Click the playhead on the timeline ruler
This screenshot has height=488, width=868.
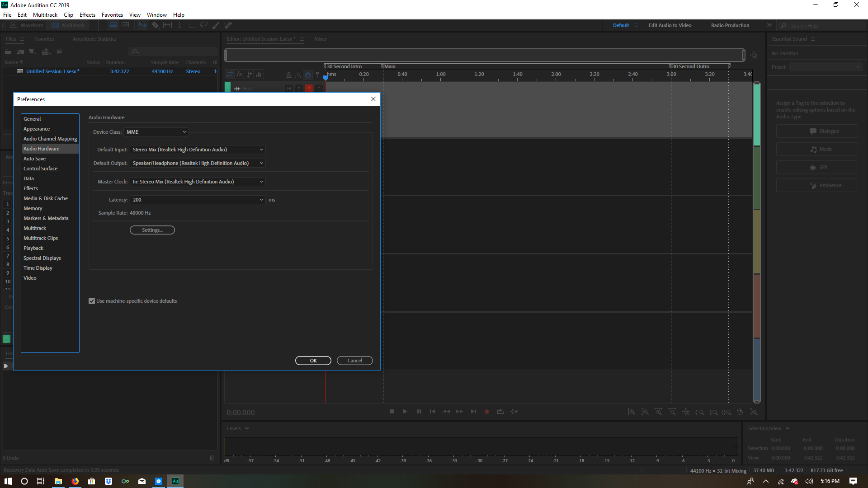point(325,77)
